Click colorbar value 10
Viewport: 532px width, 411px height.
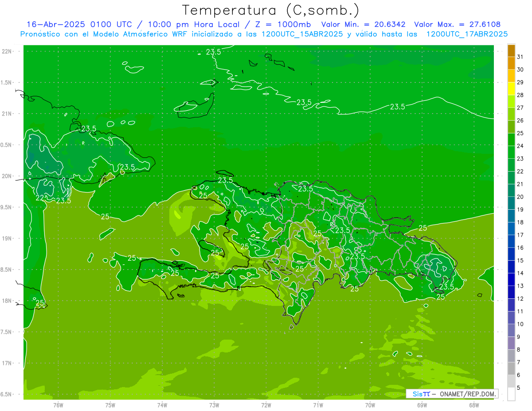[520, 324]
